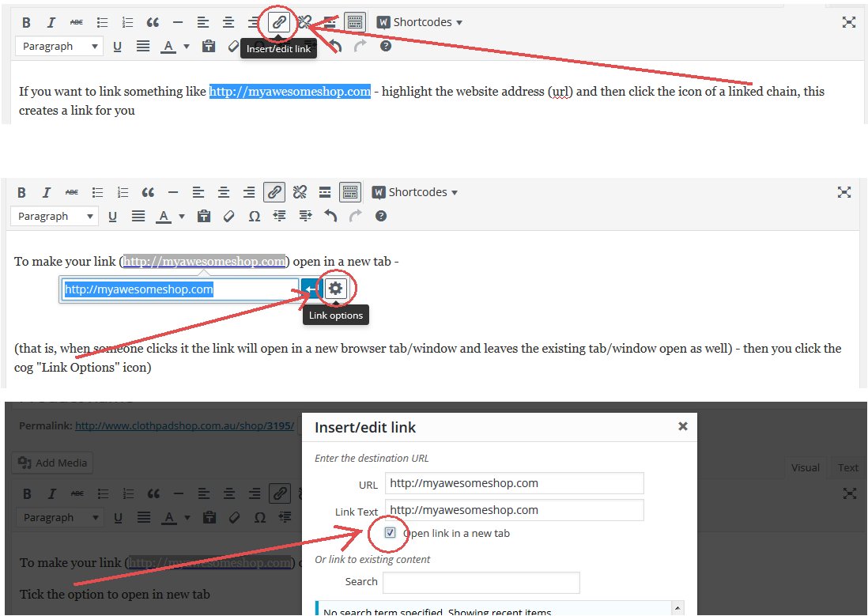Open the Shortcodes dropdown in the top toolbar
The height and width of the screenshot is (616, 868).
tap(420, 22)
